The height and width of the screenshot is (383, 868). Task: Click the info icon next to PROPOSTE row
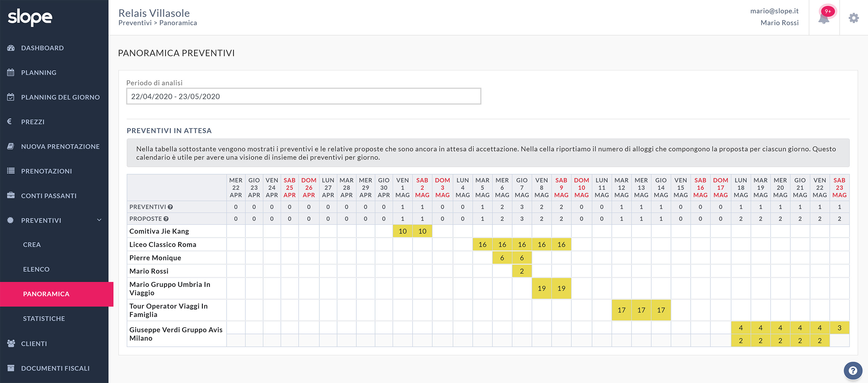166,219
